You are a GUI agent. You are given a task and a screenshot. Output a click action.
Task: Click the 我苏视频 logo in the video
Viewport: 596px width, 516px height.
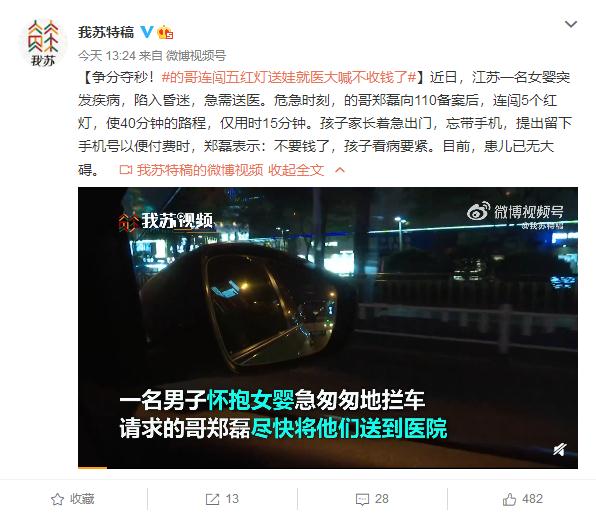(166, 221)
